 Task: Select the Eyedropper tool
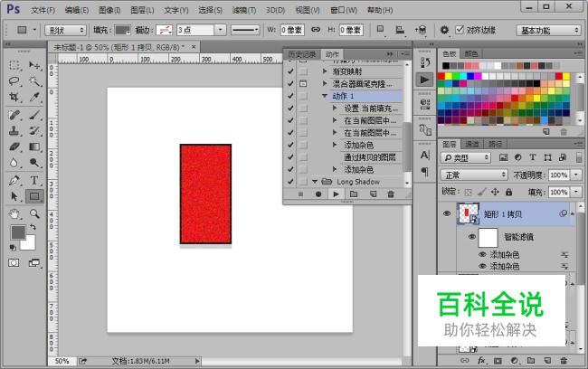coord(35,97)
